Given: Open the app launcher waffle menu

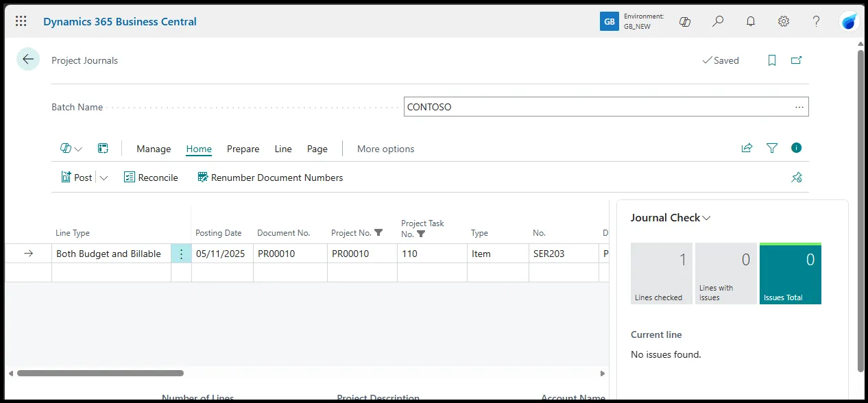Looking at the screenshot, I should click(x=21, y=21).
